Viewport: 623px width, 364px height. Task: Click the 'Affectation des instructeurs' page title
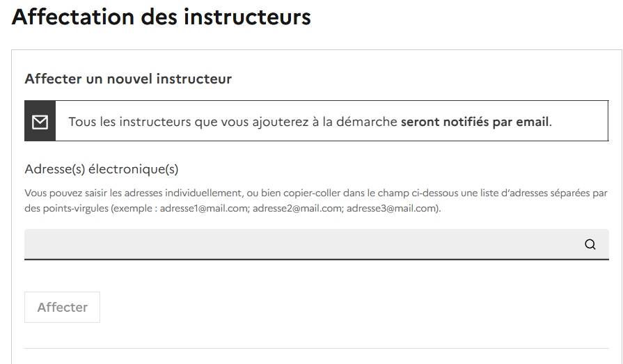coord(161,17)
